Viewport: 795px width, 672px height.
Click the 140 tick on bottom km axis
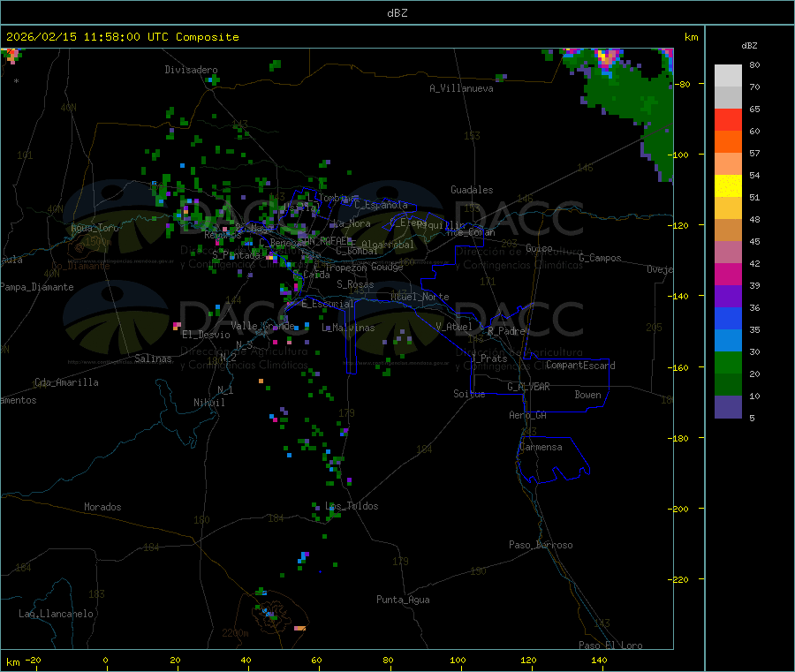599,660
